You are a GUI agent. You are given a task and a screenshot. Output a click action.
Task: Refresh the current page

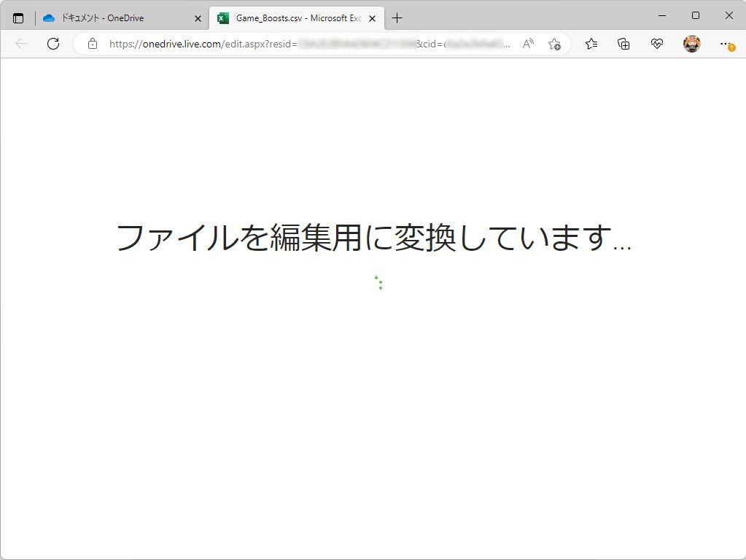[53, 44]
